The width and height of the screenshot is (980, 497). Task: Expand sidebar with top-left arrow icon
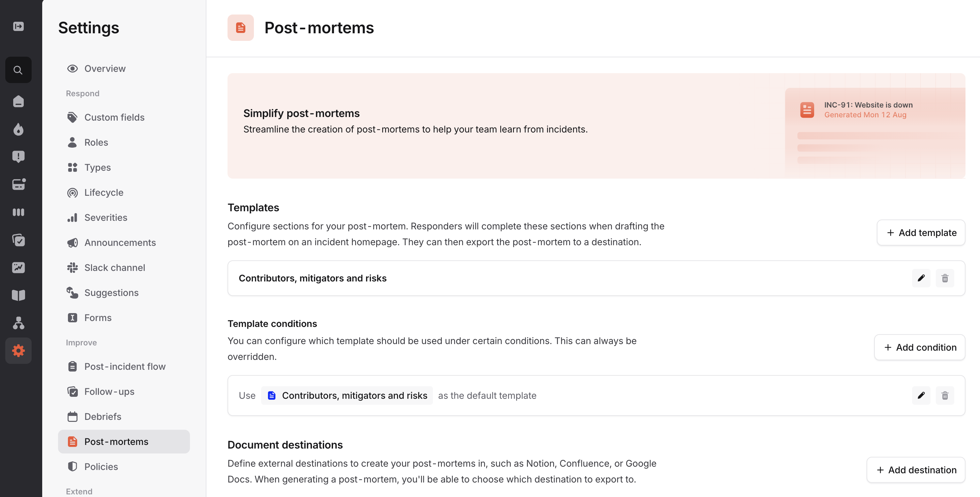(18, 26)
